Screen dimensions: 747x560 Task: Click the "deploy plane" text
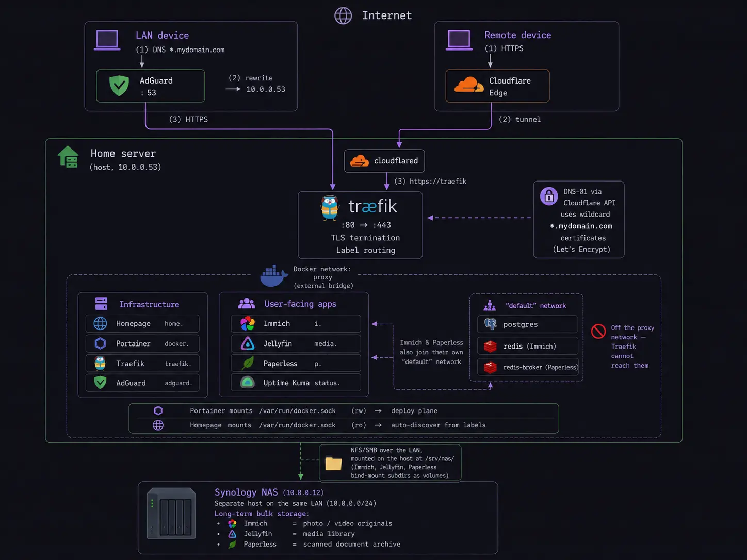point(414,410)
